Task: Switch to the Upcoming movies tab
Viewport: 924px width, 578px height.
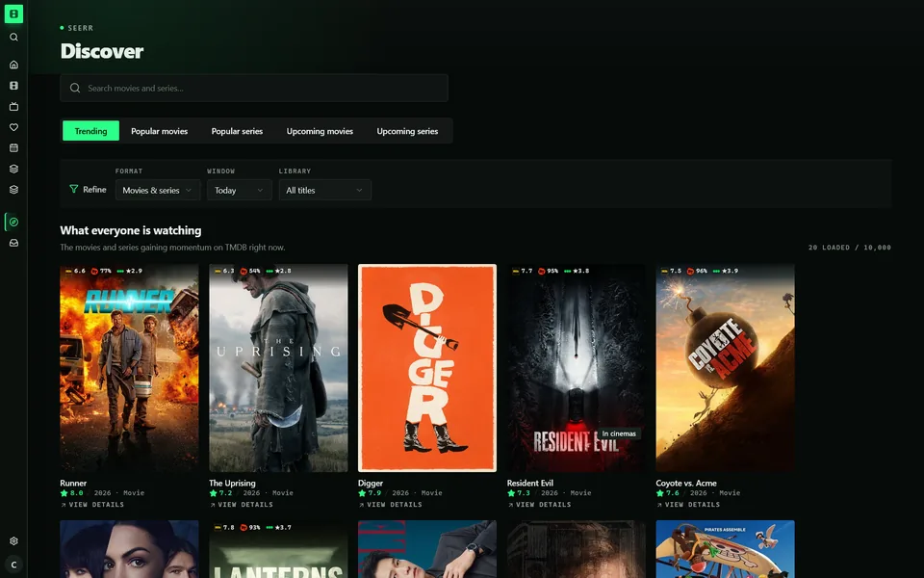Action: click(320, 131)
